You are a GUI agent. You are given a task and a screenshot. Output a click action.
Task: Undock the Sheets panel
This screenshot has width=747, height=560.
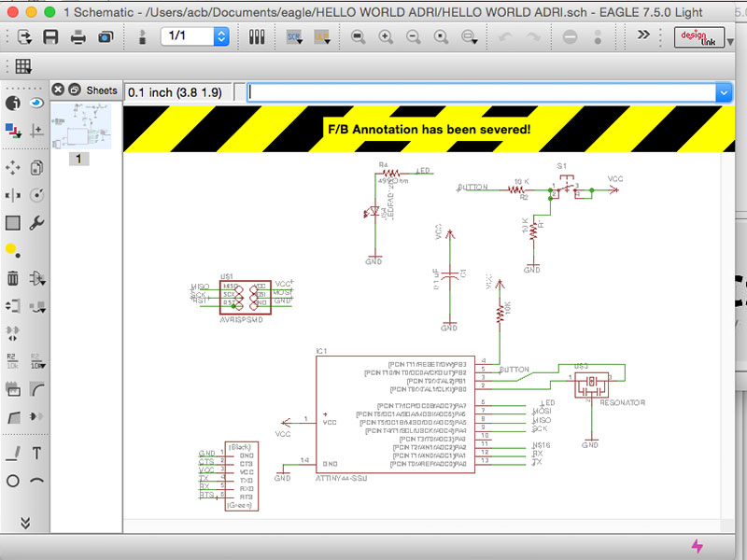[x=75, y=90]
